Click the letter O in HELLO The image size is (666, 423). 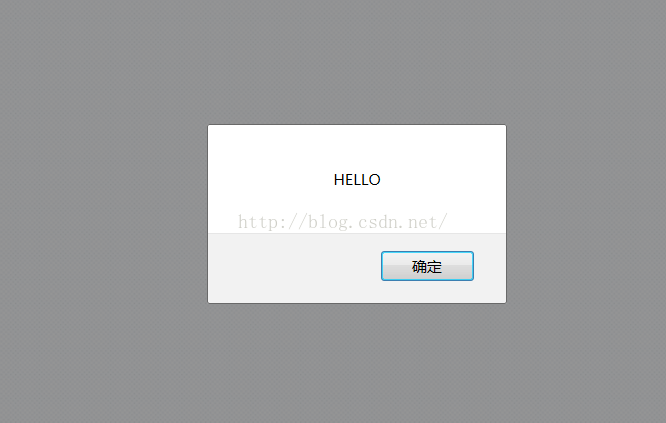375,180
